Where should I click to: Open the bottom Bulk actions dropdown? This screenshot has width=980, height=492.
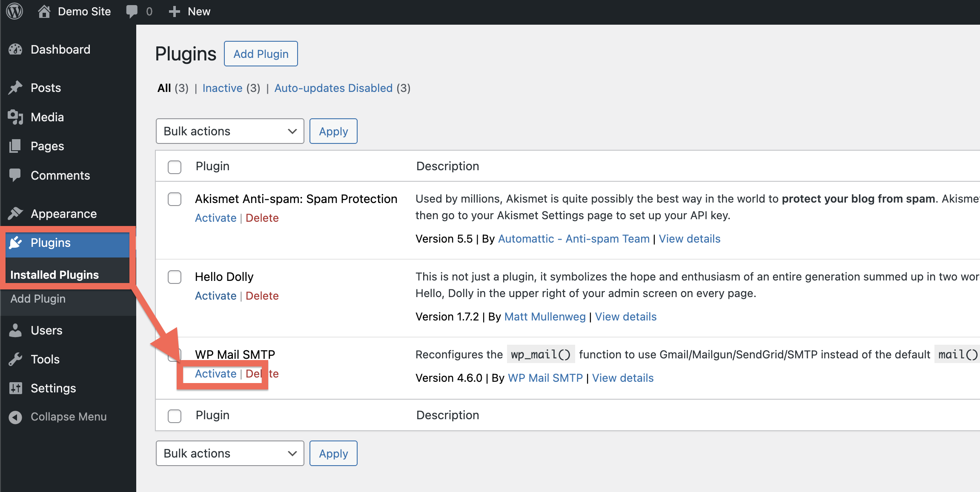pos(229,453)
